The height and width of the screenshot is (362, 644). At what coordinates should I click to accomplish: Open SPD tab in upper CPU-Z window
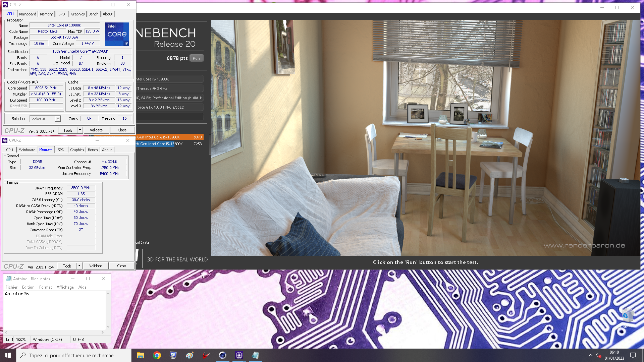[62, 14]
